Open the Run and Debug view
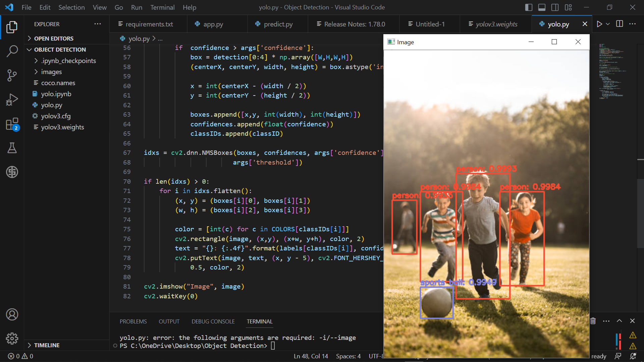This screenshot has height=362, width=644. click(x=12, y=100)
